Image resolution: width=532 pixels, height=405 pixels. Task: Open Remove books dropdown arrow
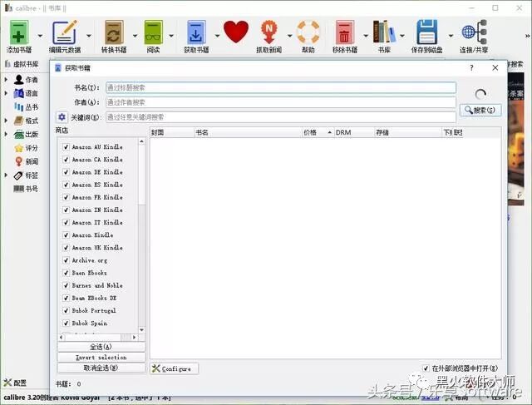366,36
